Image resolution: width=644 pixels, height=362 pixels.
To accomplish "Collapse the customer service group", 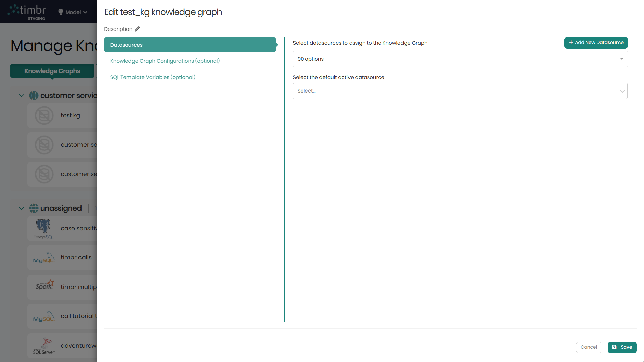I will [x=22, y=96].
